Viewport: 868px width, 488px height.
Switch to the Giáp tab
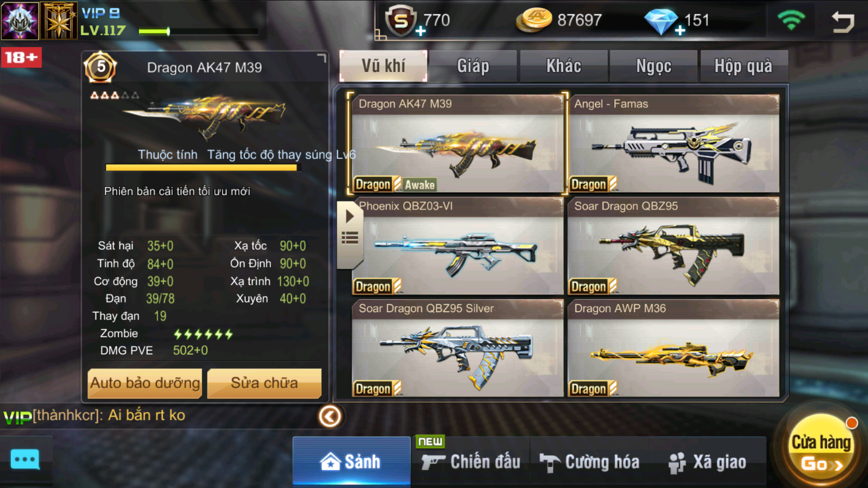472,66
